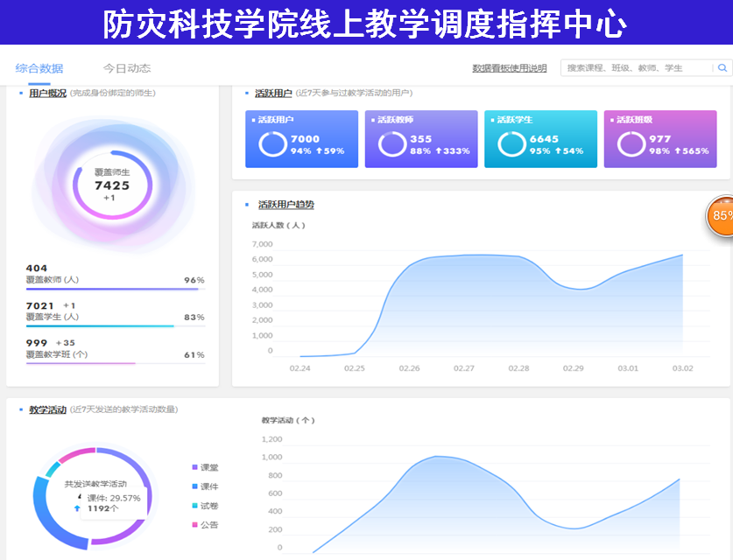Switch to the 综合数据 tab

(39, 68)
